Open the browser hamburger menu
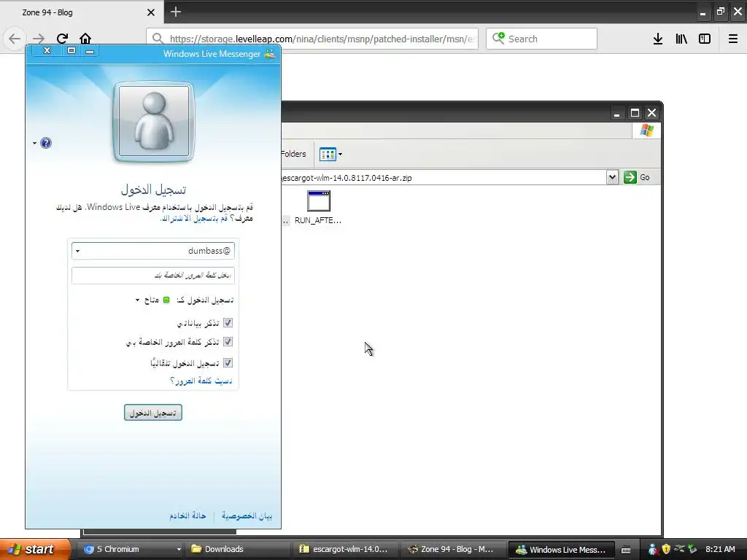The height and width of the screenshot is (560, 747). coord(733,39)
